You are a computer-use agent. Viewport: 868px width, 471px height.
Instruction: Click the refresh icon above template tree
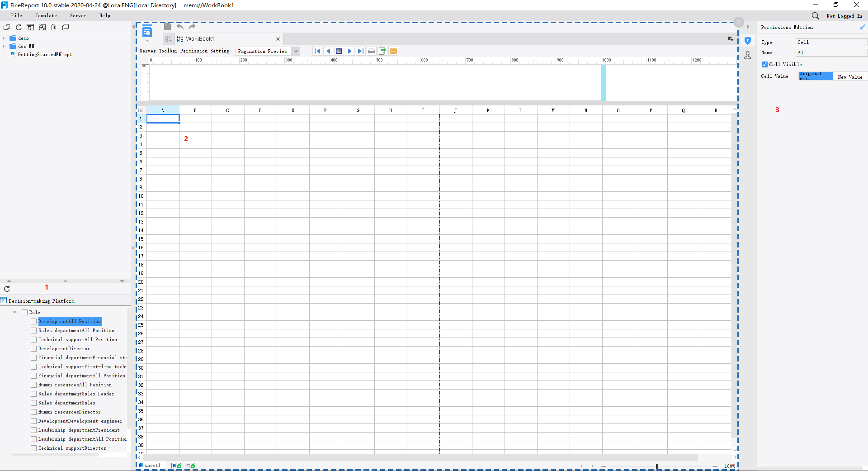pyautogui.click(x=19, y=27)
